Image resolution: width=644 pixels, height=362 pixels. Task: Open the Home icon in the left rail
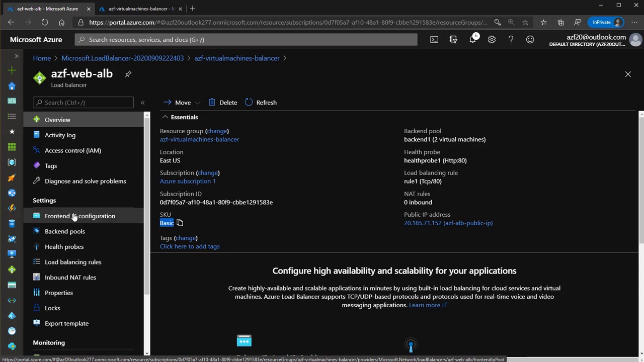(12, 86)
